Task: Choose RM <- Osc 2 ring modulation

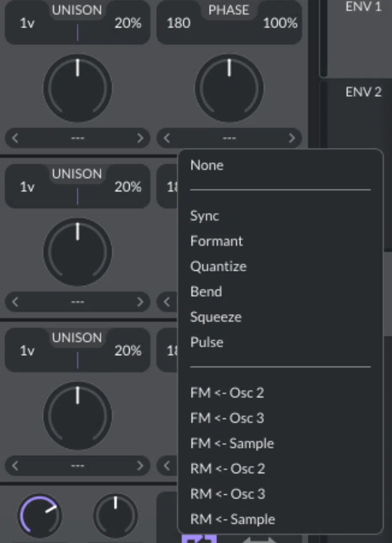Action: coord(228,469)
